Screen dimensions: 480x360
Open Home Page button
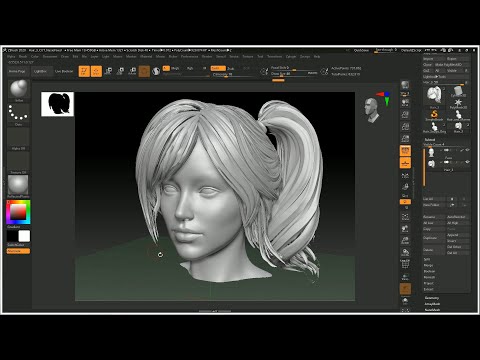(x=17, y=71)
